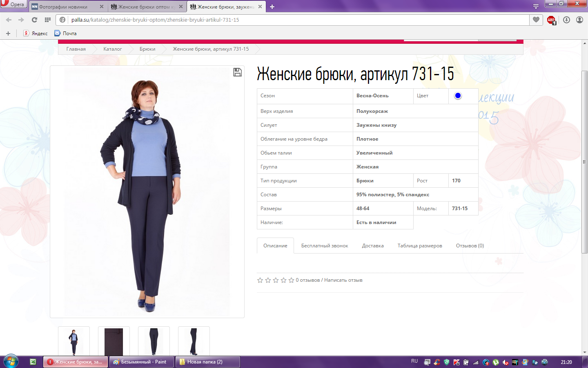Click the fifth rating star

(x=291, y=280)
